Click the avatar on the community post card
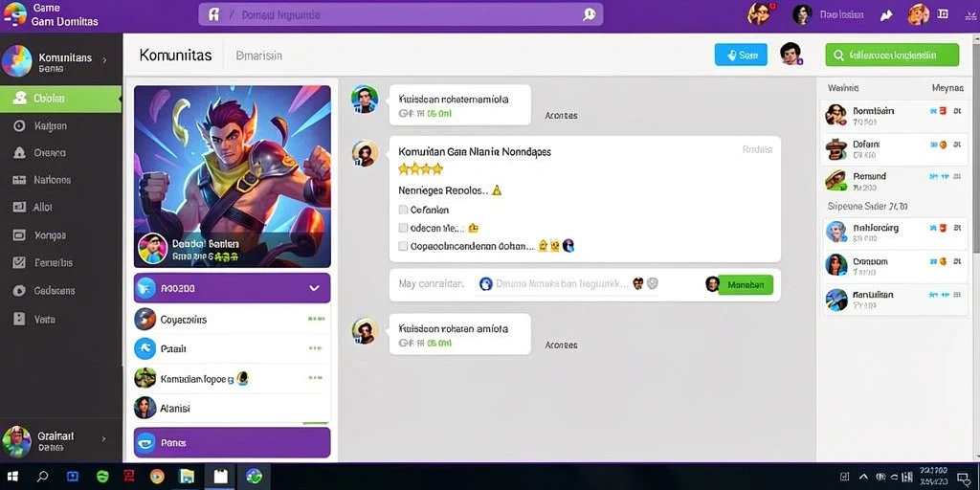The image size is (980, 490). coord(365,153)
